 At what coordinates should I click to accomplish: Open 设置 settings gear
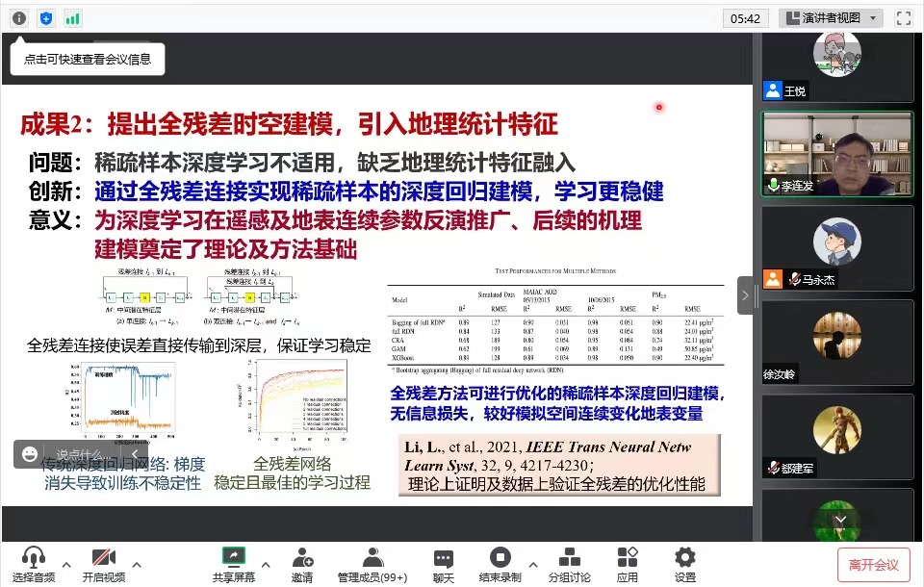684,565
